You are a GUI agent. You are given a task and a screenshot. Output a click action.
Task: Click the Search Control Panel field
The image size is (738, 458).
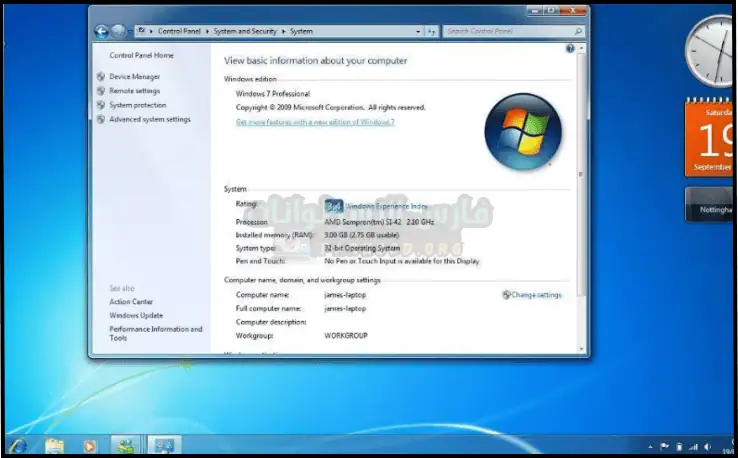click(508, 31)
